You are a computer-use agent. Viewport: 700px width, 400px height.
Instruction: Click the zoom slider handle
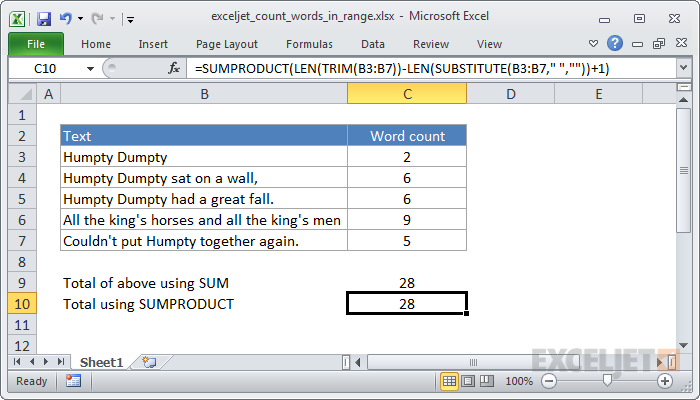(607, 381)
